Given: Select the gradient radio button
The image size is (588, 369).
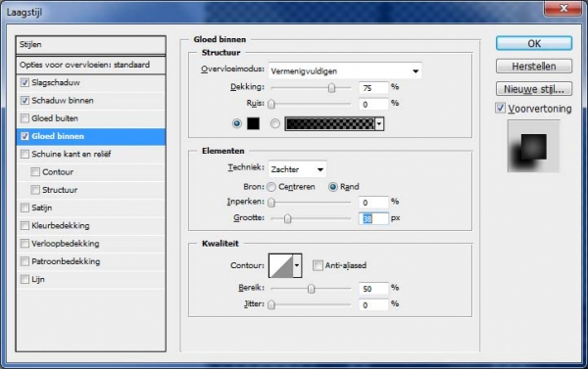Looking at the screenshot, I should point(274,123).
